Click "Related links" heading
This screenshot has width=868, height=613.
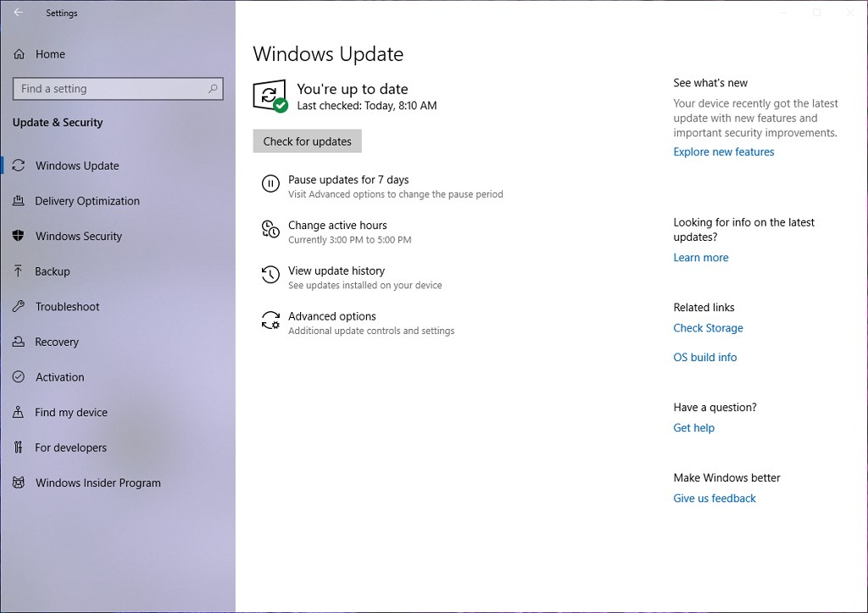click(x=704, y=307)
